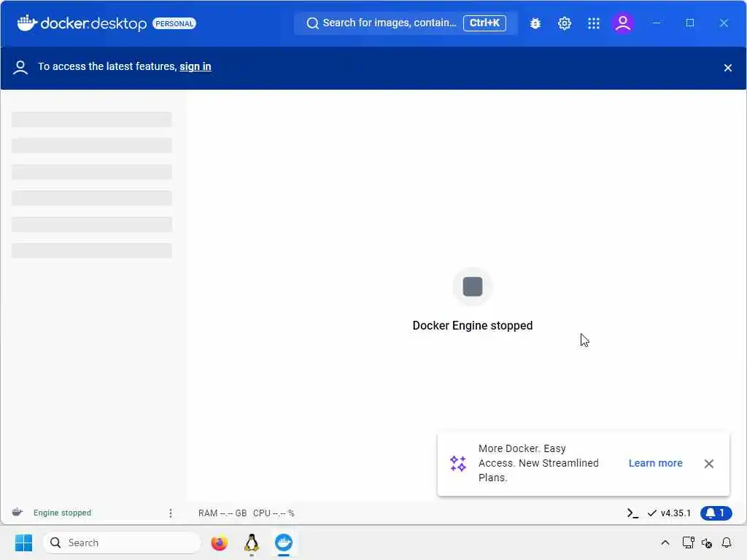The height and width of the screenshot is (560, 747).
Task: Maximize the Docker Desktop window
Action: (690, 23)
